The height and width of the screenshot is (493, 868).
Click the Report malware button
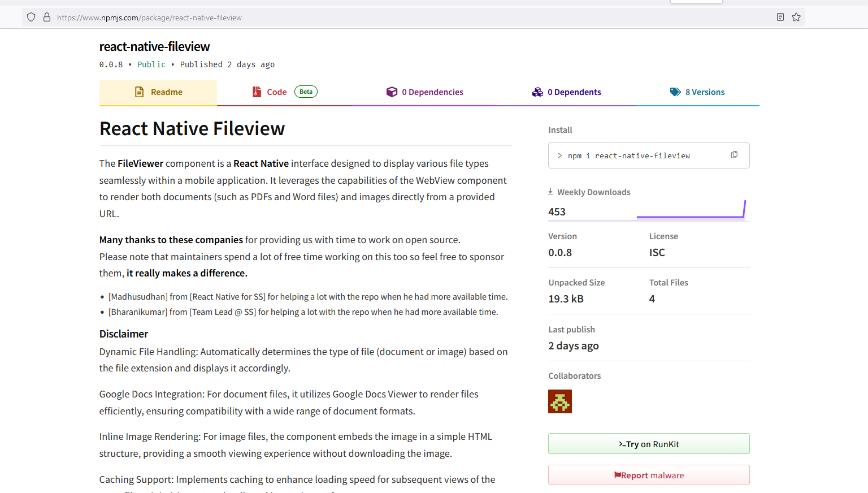coord(649,475)
